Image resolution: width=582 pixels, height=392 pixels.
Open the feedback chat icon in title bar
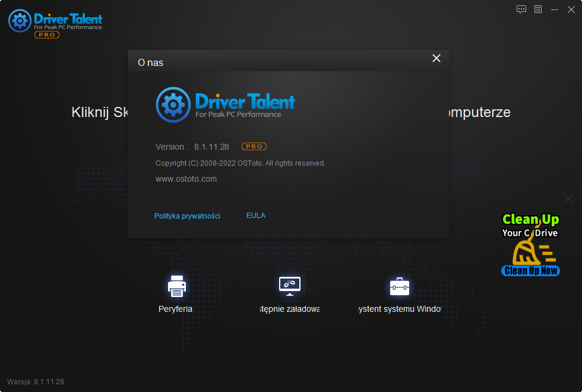pos(521,10)
